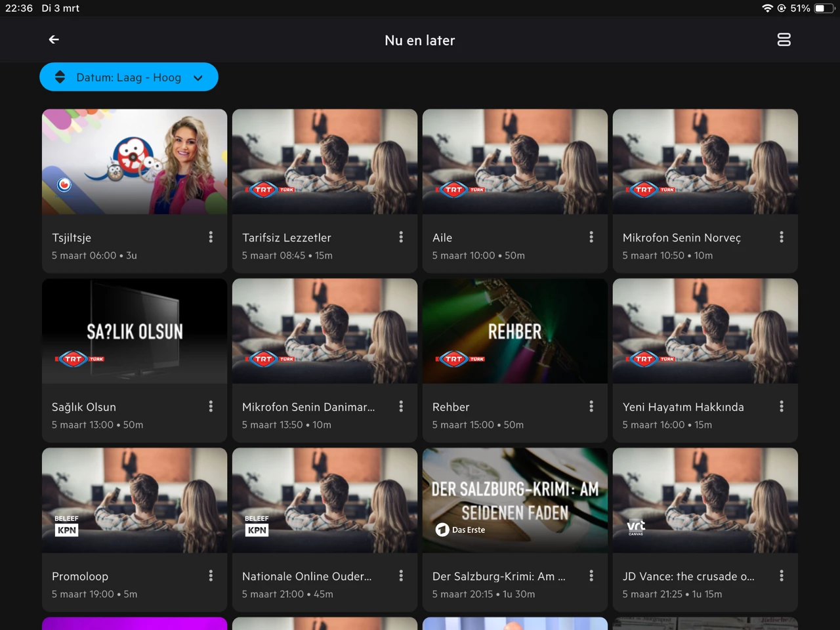Play the Nationale Online Ouder... thumbnail

(325, 500)
